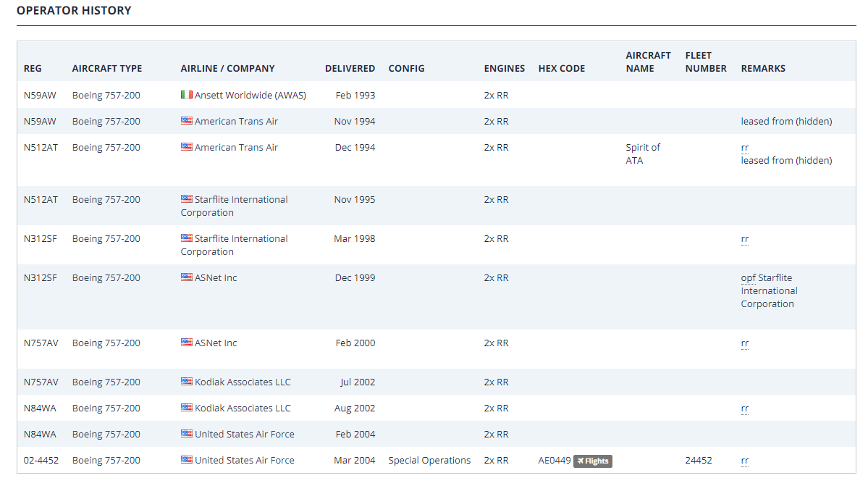Click the AIRCRAFT TYPE column header
868x486 pixels.
pos(107,68)
